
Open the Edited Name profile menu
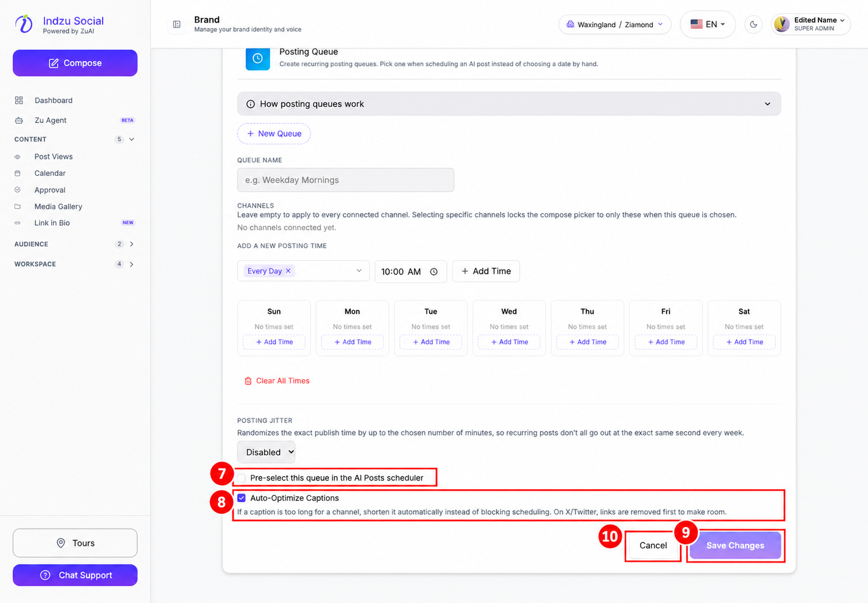(810, 24)
